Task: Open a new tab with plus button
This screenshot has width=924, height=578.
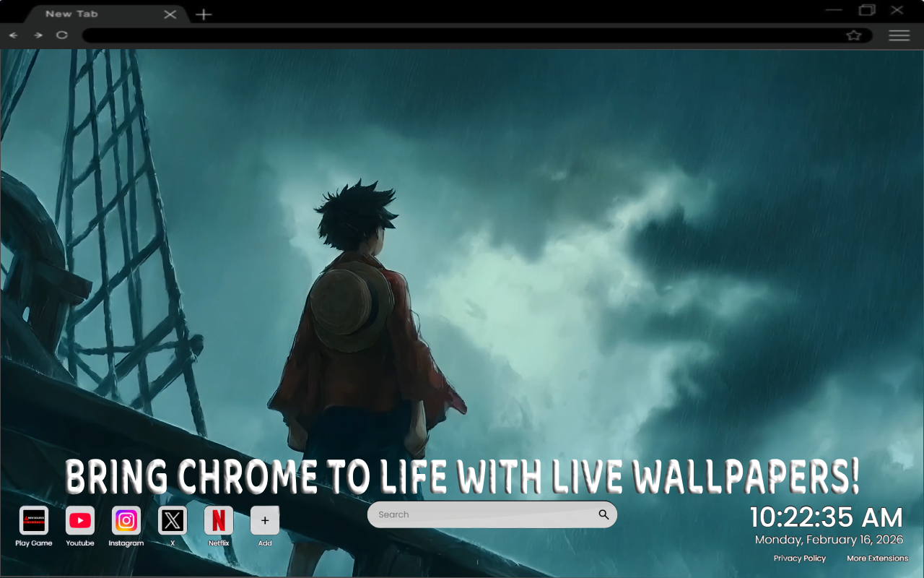Action: [x=204, y=14]
